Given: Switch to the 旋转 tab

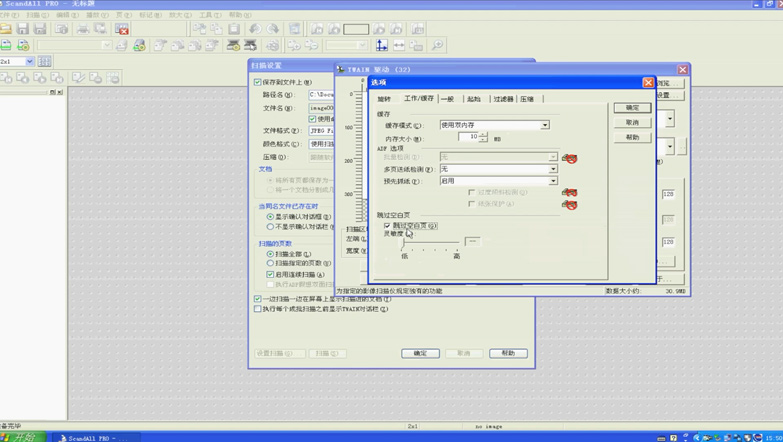Looking at the screenshot, I should click(384, 99).
